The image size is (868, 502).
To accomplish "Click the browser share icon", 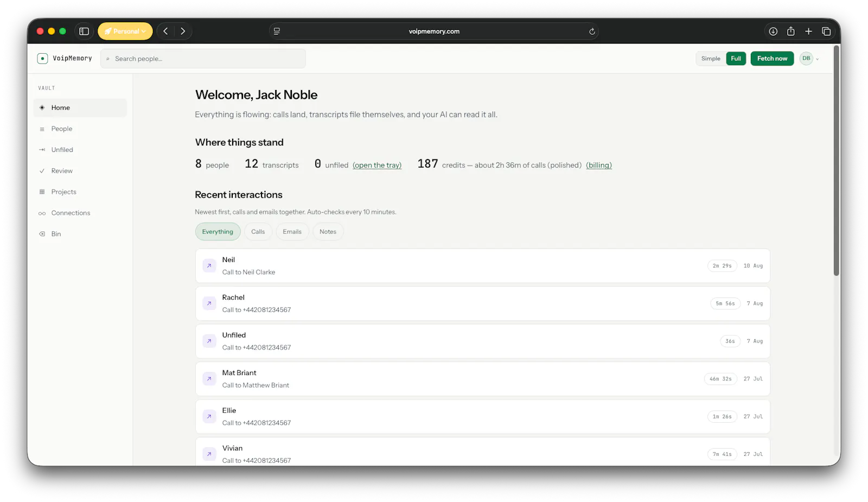I will [x=791, y=31].
